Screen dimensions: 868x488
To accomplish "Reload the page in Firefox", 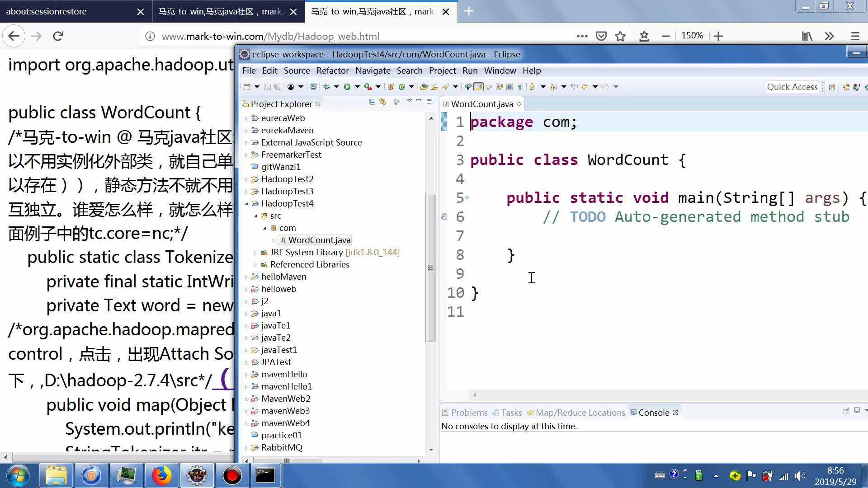I will 58,36.
